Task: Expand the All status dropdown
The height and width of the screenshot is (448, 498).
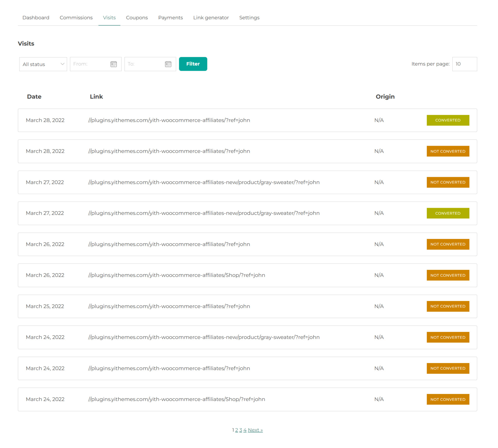Action: 43,64
